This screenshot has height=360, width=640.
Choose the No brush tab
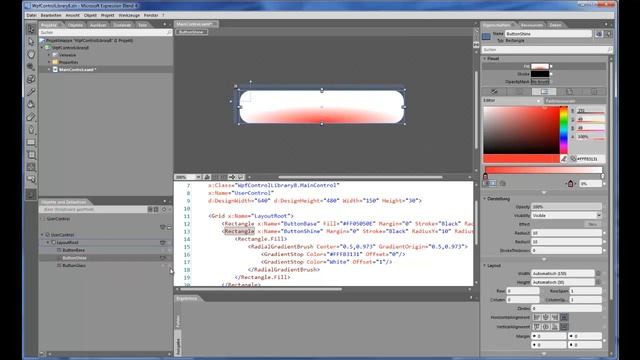tap(494, 92)
